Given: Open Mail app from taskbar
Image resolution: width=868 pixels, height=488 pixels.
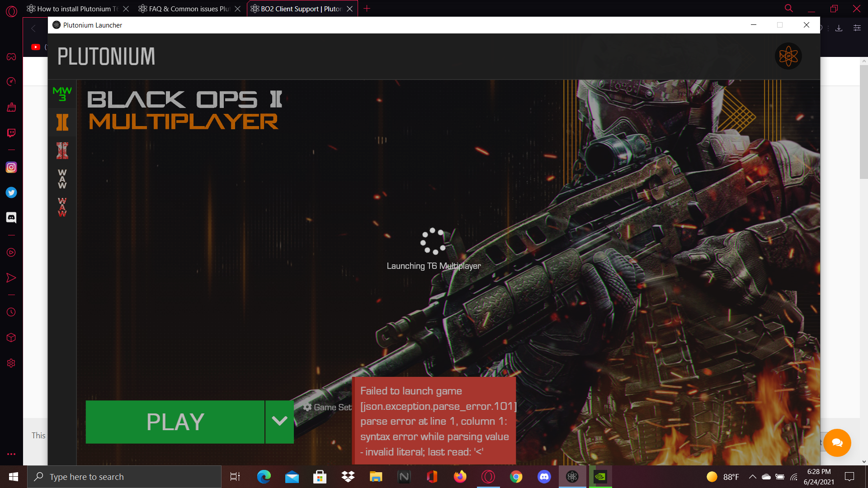Looking at the screenshot, I should (292, 477).
